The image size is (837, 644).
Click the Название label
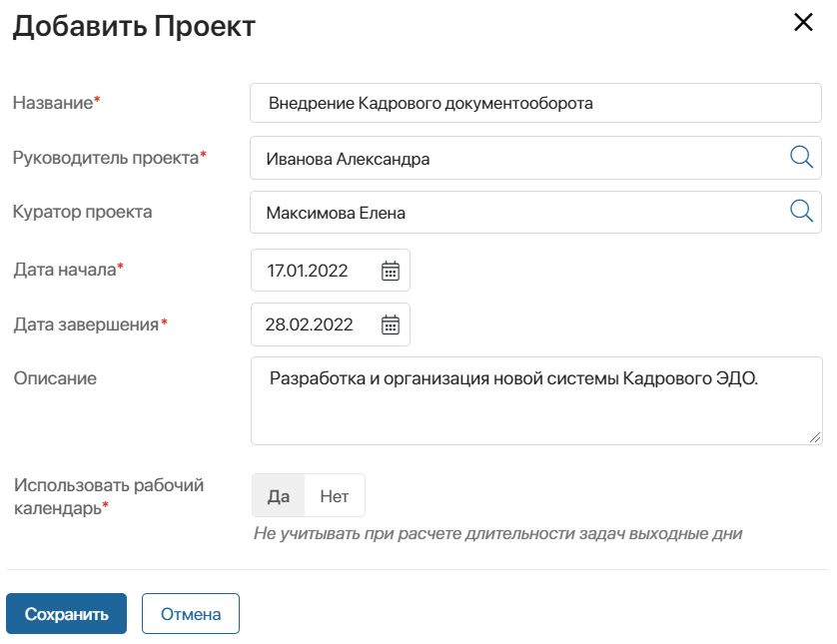tap(57, 103)
